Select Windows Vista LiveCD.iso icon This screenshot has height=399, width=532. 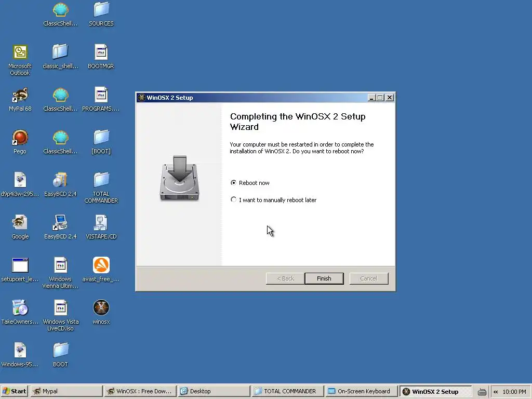(x=60, y=315)
